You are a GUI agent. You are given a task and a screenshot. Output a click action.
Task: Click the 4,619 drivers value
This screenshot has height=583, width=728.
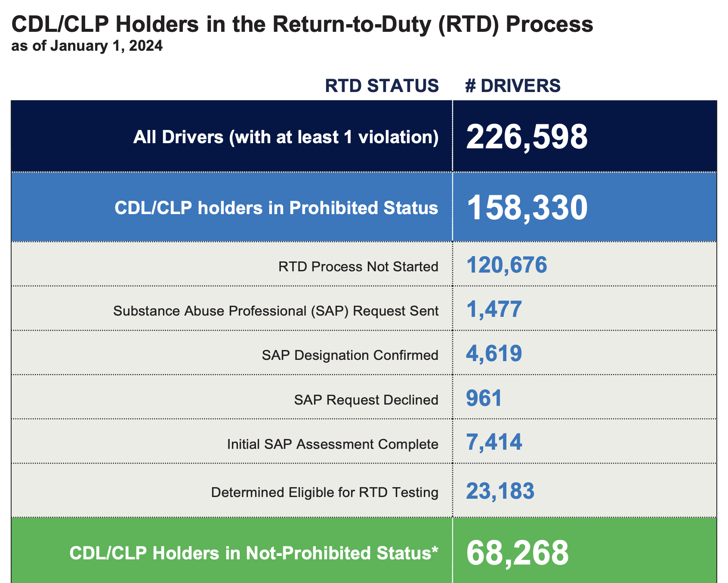pyautogui.click(x=494, y=353)
